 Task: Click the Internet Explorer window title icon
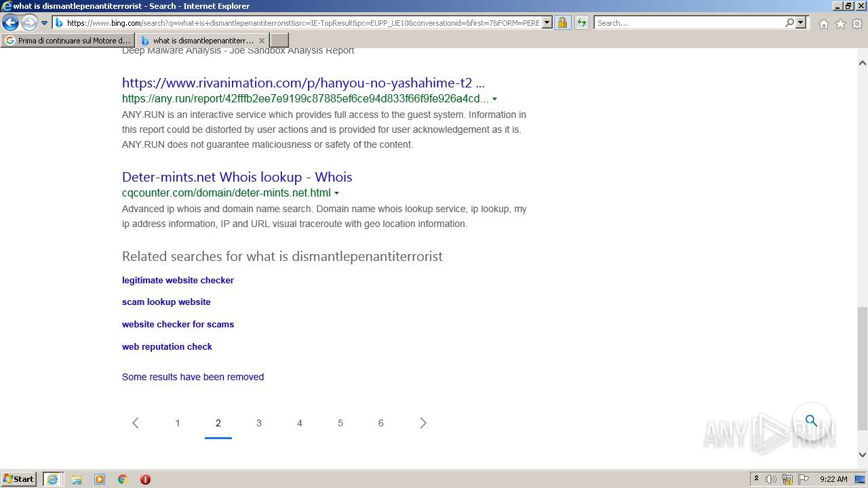tap(7, 6)
